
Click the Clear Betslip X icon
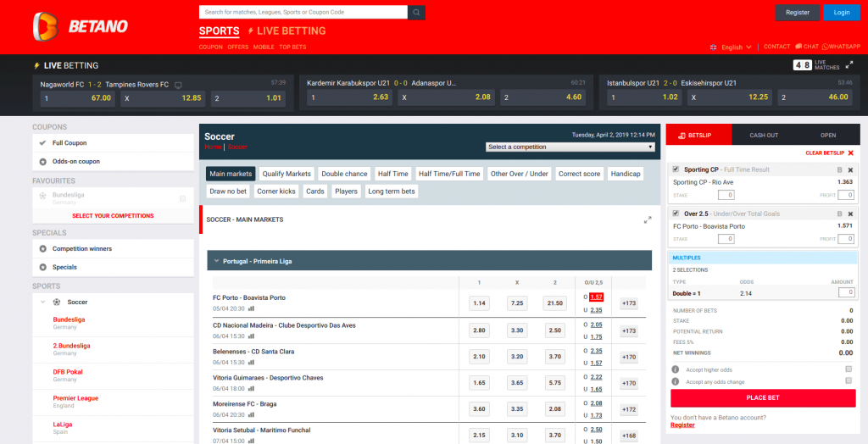point(851,153)
